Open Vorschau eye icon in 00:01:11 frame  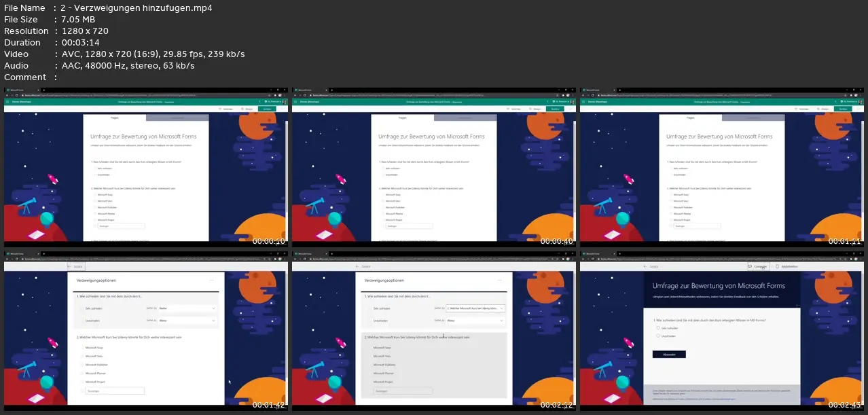[796, 109]
